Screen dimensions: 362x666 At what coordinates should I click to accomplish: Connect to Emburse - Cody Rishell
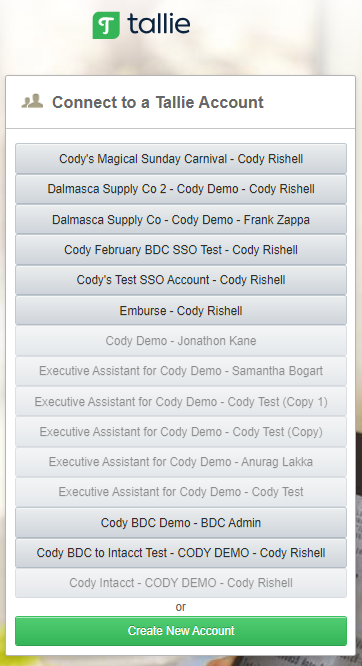coord(181,310)
